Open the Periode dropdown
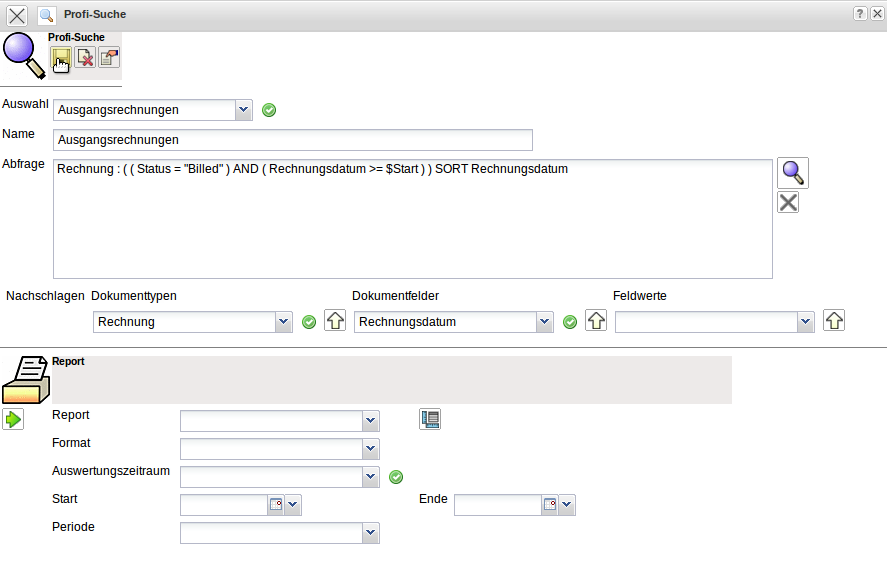 pos(371,533)
